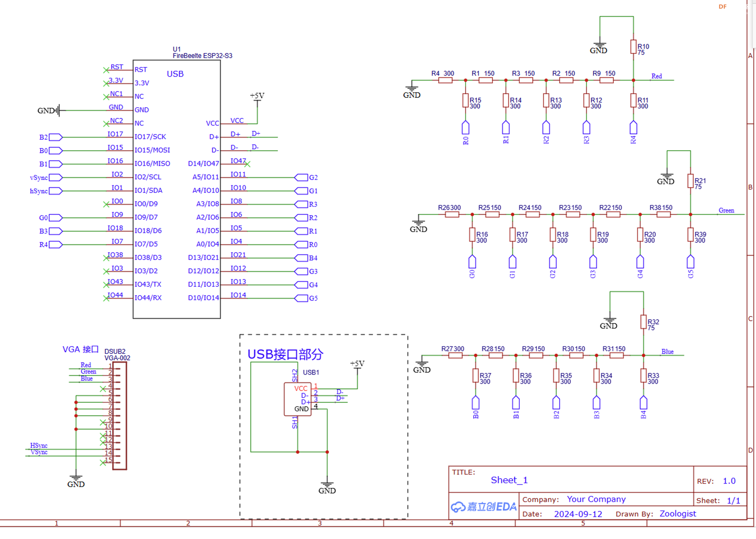Select the date 2024-09-12 field
Viewport: 756px width, 539px height.
(578, 514)
